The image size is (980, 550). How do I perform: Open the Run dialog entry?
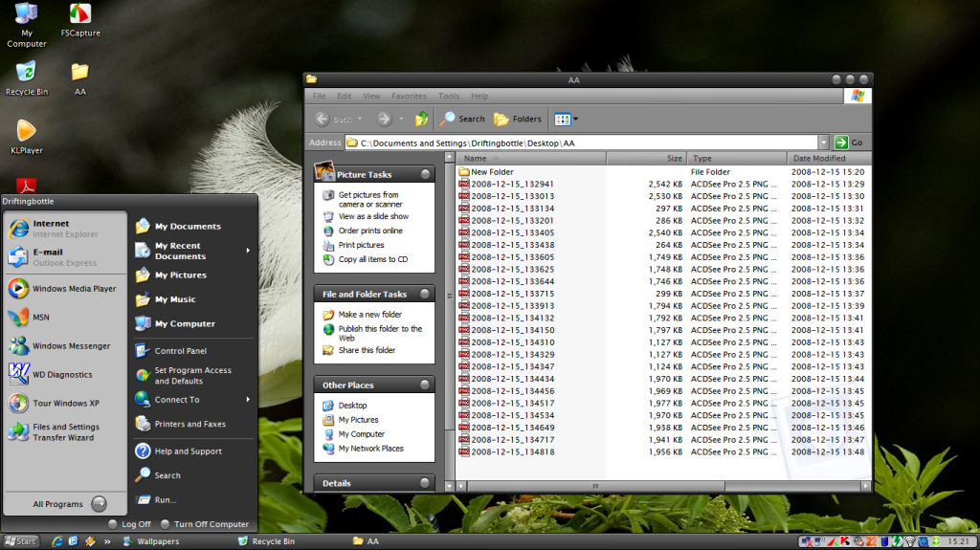coord(193,499)
